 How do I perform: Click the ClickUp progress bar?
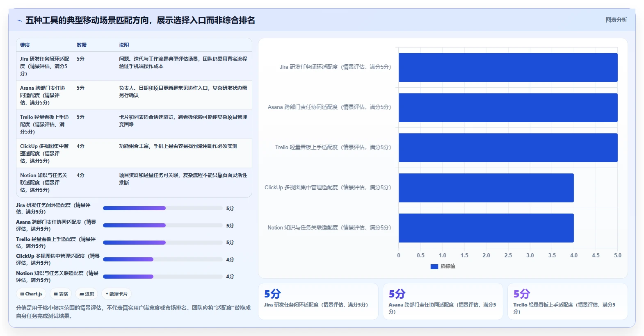tap(162, 259)
